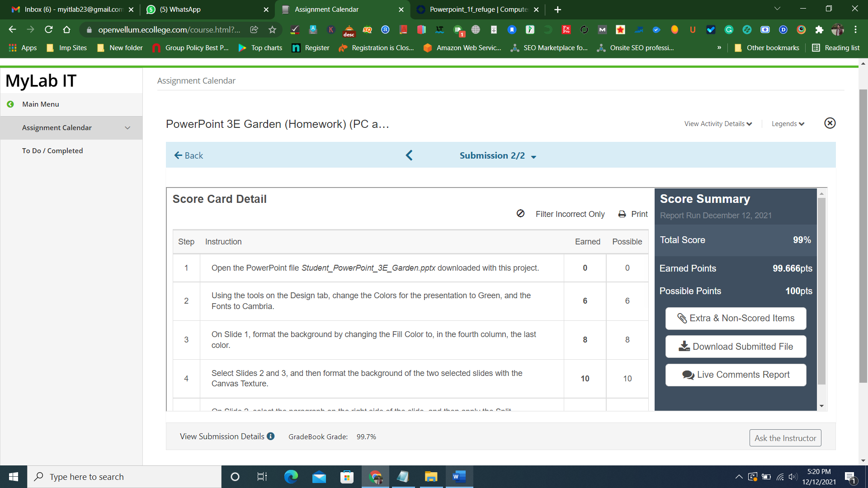
Task: Open the Grammarly extension icon
Action: pos(729,30)
